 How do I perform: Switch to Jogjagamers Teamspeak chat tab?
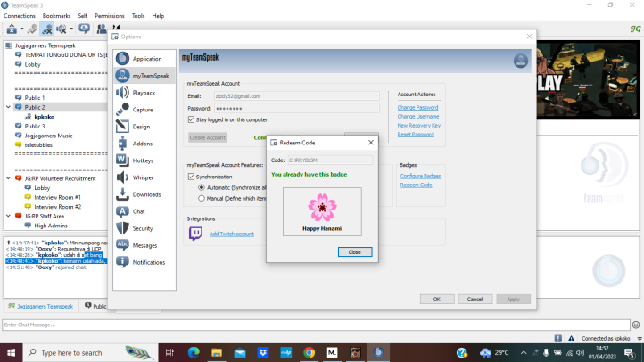pos(41,306)
